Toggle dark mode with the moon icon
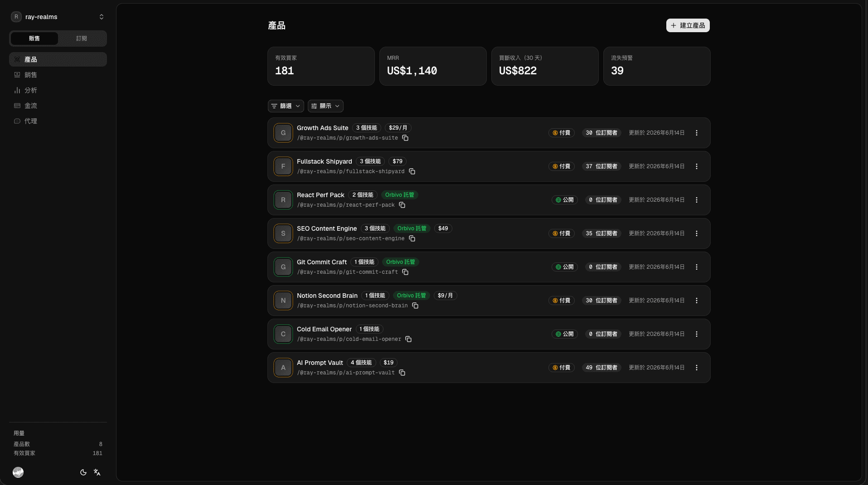The image size is (868, 485). pos(83,472)
